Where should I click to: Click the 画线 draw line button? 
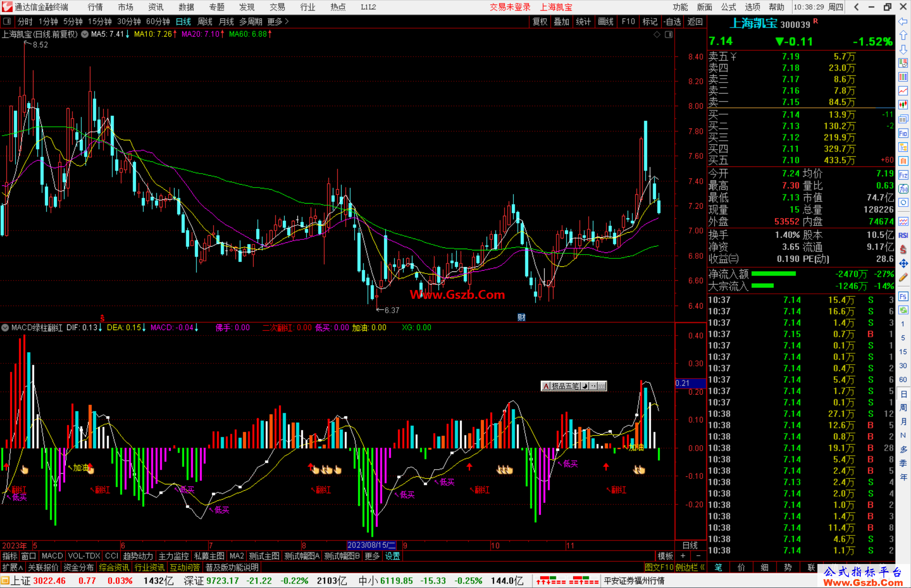(x=606, y=21)
